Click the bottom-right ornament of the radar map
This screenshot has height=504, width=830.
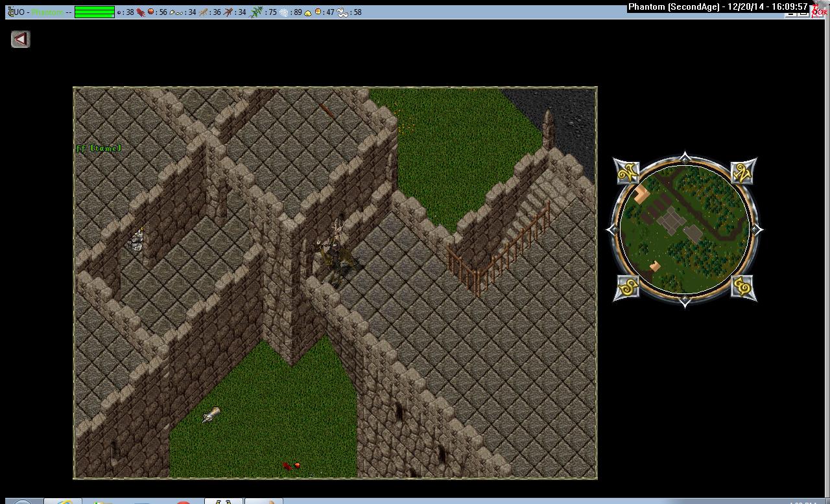tap(743, 286)
